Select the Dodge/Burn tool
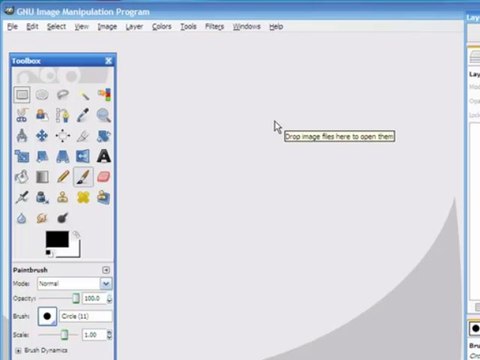 (63, 218)
